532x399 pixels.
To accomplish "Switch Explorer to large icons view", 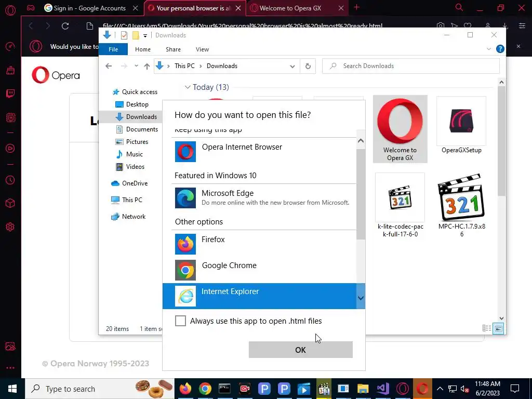I will pyautogui.click(x=498, y=328).
